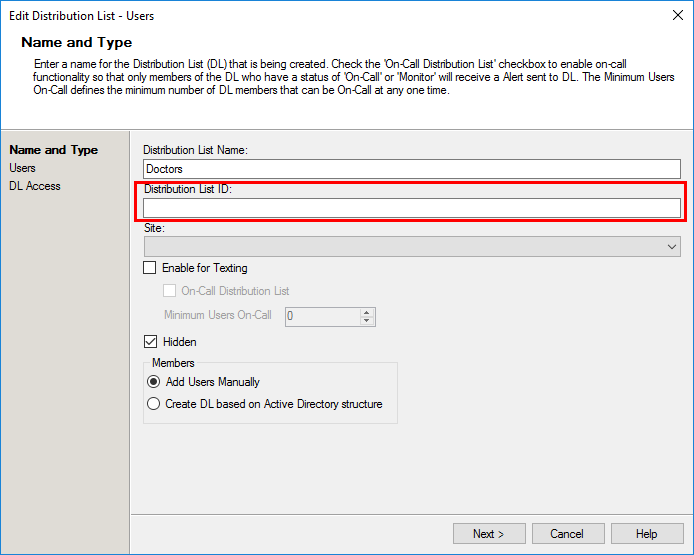This screenshot has width=694, height=555.
Task: Click the 'Edit Distribution List - Users' title bar
Action: point(81,16)
